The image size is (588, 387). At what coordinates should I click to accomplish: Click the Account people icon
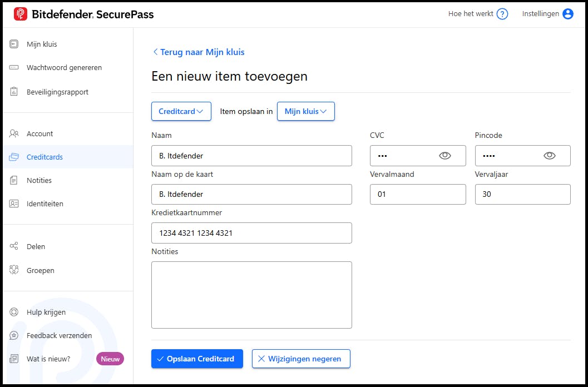(14, 133)
